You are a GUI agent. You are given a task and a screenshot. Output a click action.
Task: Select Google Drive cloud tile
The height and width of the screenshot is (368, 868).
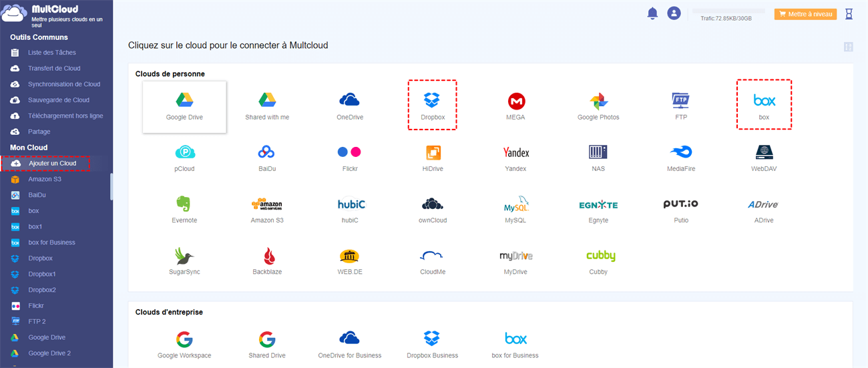tap(184, 107)
